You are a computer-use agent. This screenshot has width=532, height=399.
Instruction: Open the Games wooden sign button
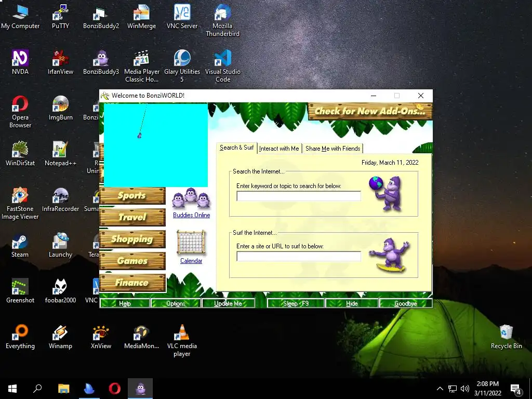tap(132, 261)
